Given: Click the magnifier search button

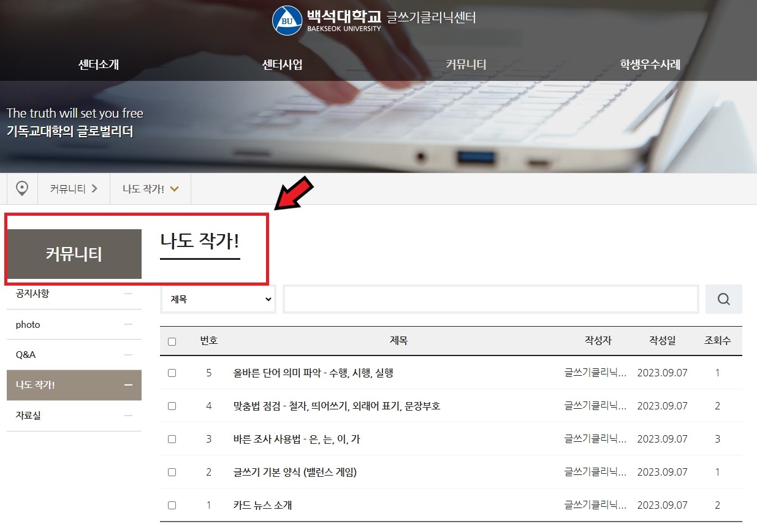Looking at the screenshot, I should pos(724,299).
